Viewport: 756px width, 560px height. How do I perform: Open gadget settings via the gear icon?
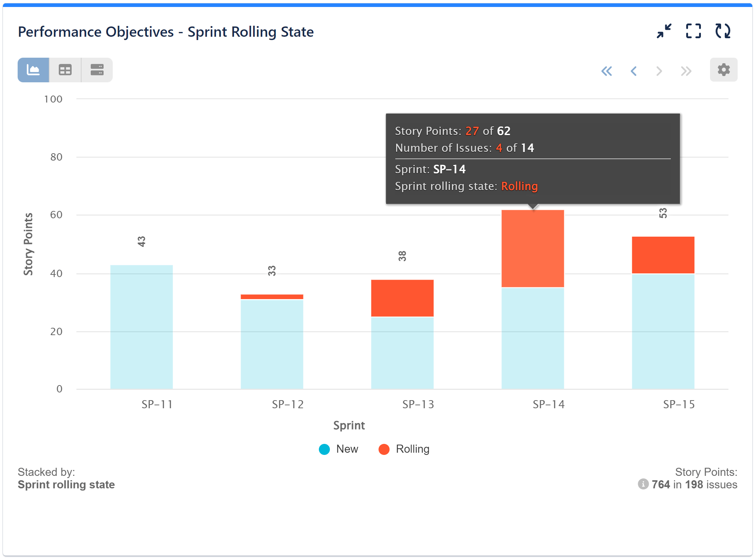point(723,69)
